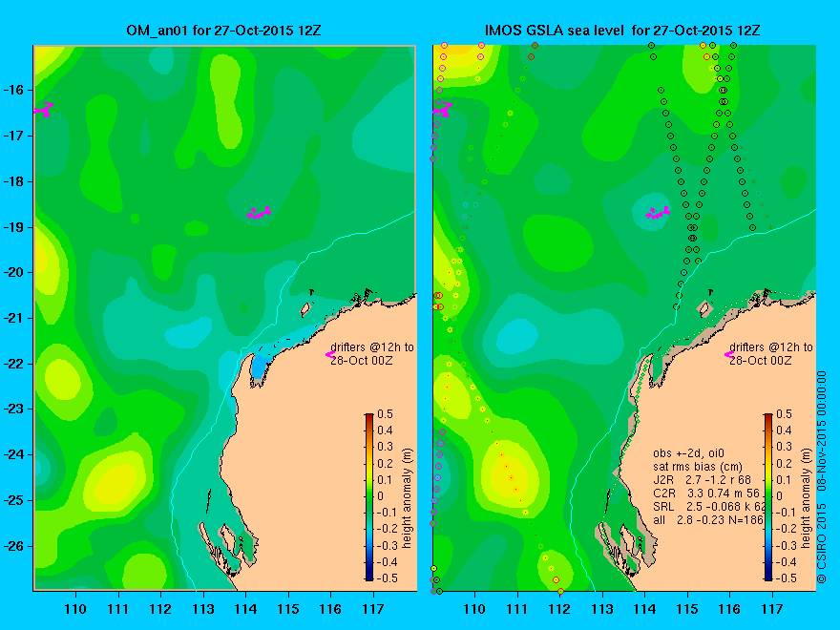This screenshot has width=840, height=630.
Task: Click the longitude label "117" under the left map
Action: point(373,609)
